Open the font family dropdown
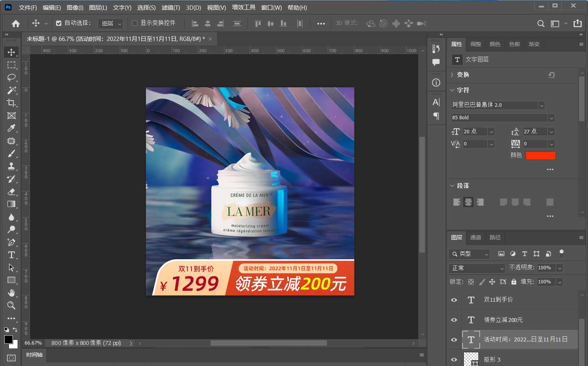 pos(542,105)
